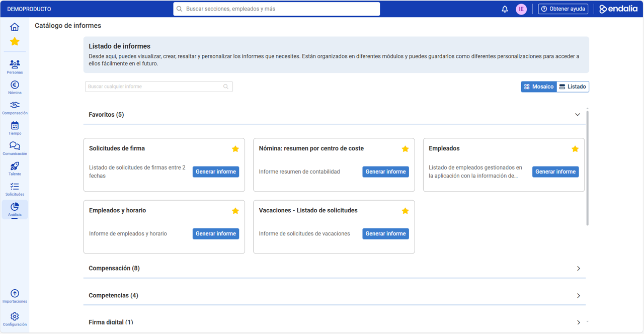Open the Nómina euro icon
The height and width of the screenshot is (334, 644).
tap(15, 85)
